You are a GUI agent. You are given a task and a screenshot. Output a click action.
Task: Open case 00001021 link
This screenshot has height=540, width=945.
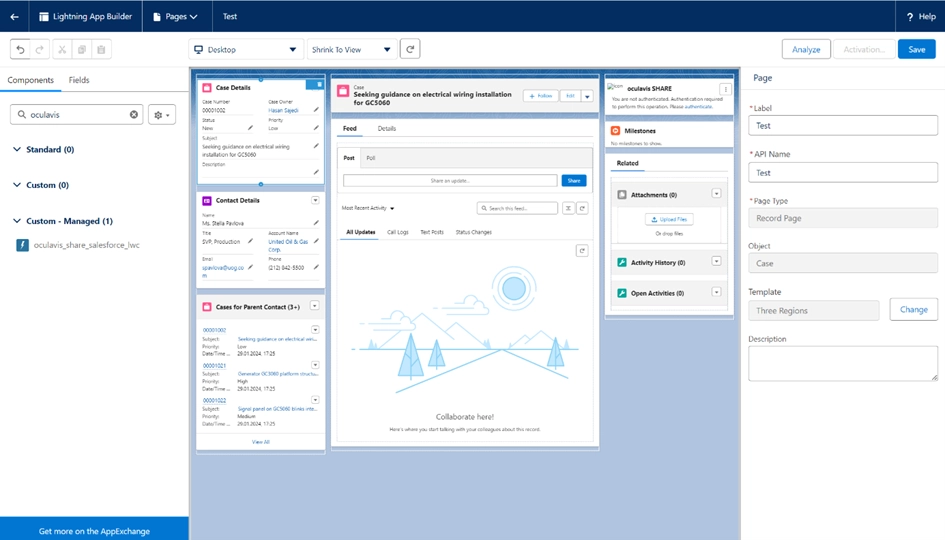click(x=214, y=365)
